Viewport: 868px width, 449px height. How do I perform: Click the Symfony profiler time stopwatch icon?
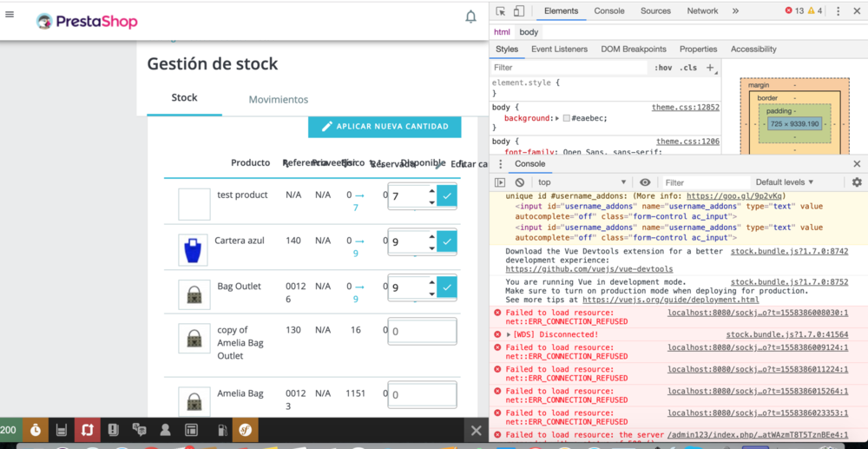(35, 430)
